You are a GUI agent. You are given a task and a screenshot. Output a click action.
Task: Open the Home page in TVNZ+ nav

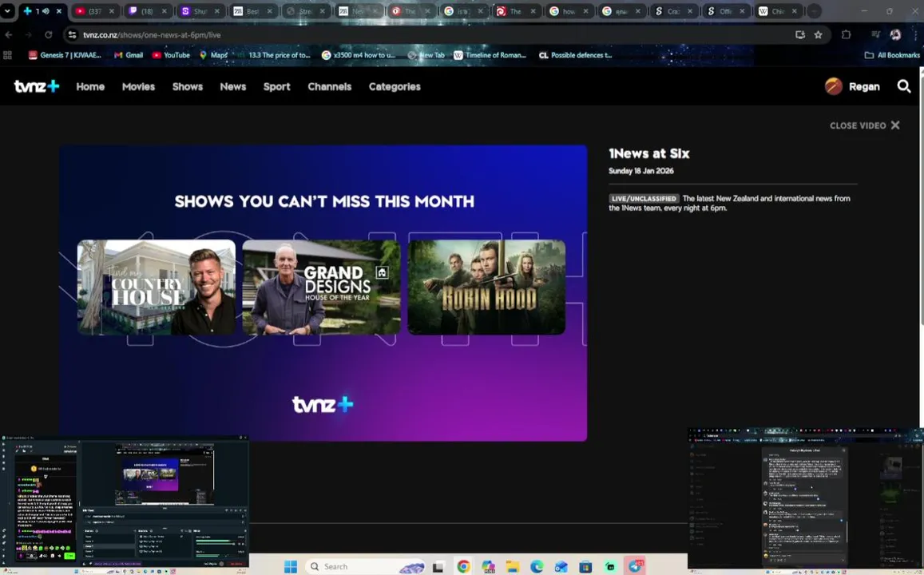90,86
